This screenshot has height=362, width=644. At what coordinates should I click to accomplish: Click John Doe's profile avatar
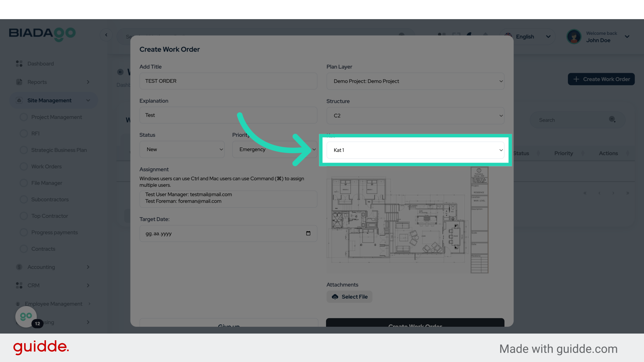coord(574,37)
